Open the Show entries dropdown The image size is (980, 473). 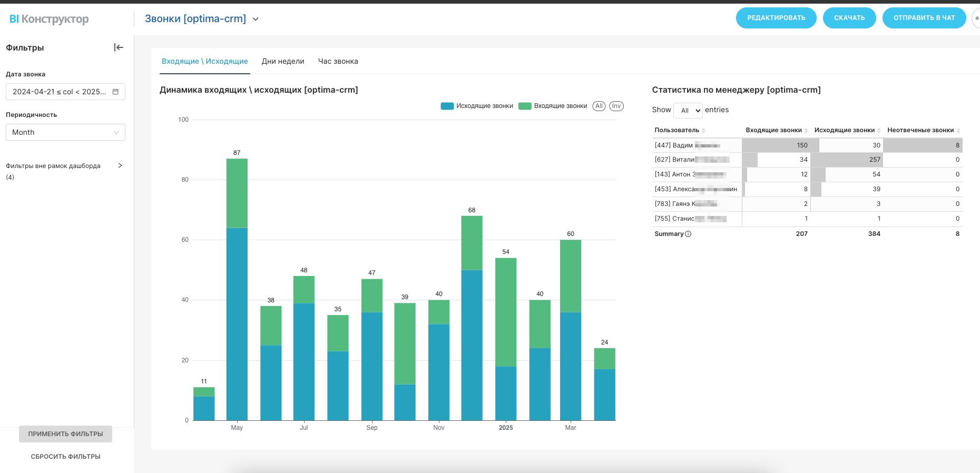[688, 110]
